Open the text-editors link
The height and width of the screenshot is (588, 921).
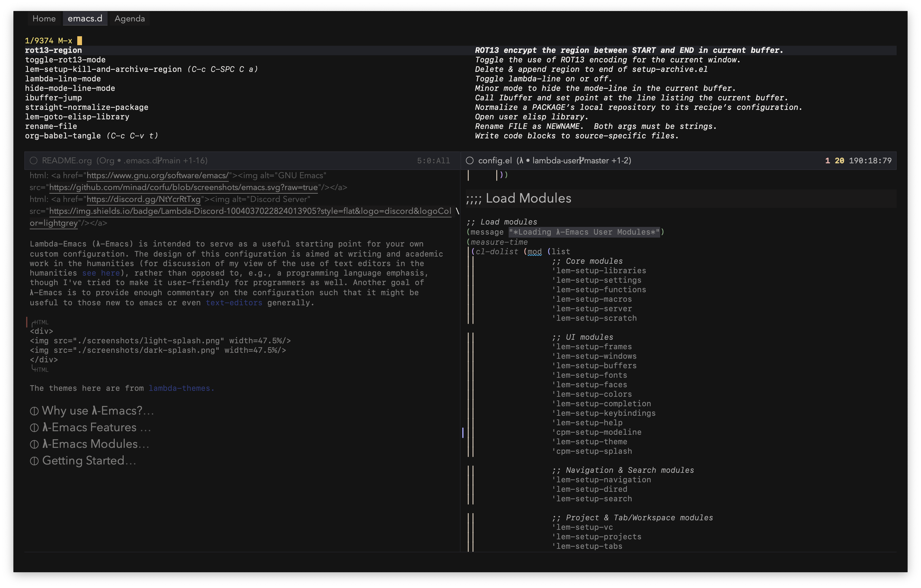(234, 303)
